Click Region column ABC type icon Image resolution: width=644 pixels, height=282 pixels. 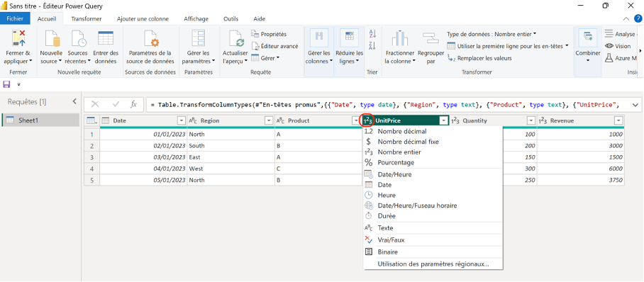[x=194, y=120]
